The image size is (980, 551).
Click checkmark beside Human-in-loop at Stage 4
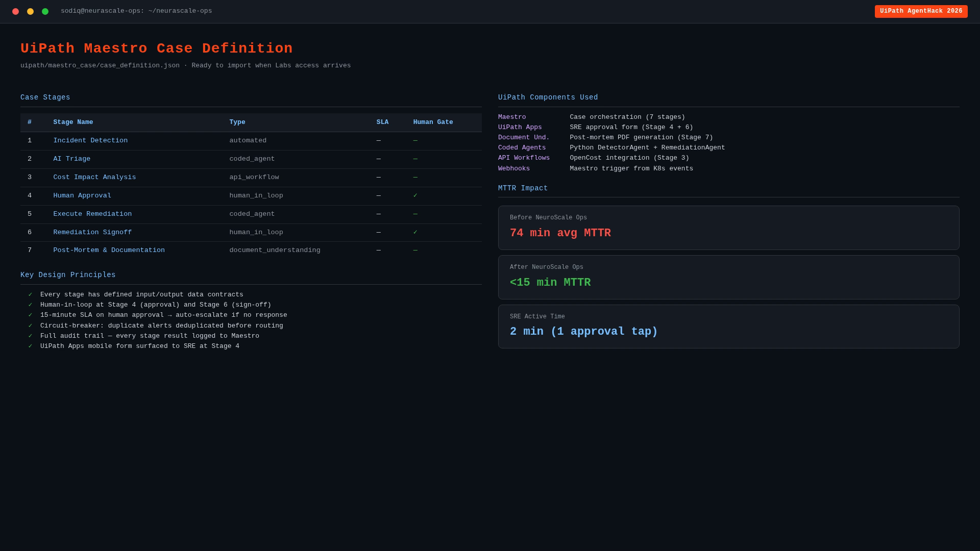30,305
